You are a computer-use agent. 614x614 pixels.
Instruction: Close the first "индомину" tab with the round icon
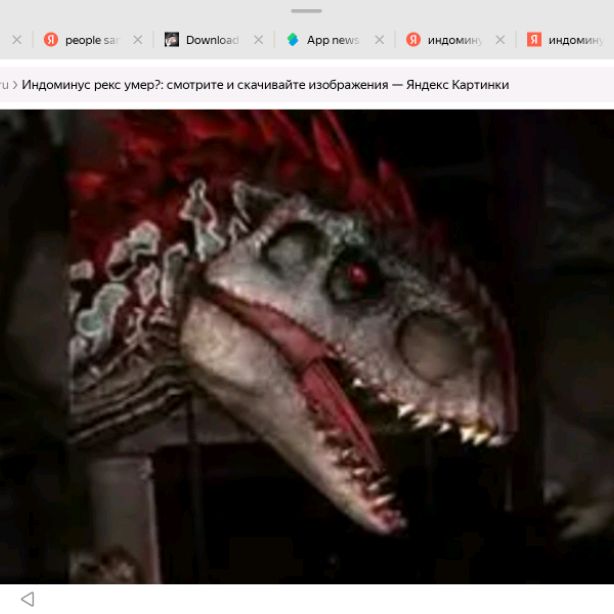tap(500, 40)
